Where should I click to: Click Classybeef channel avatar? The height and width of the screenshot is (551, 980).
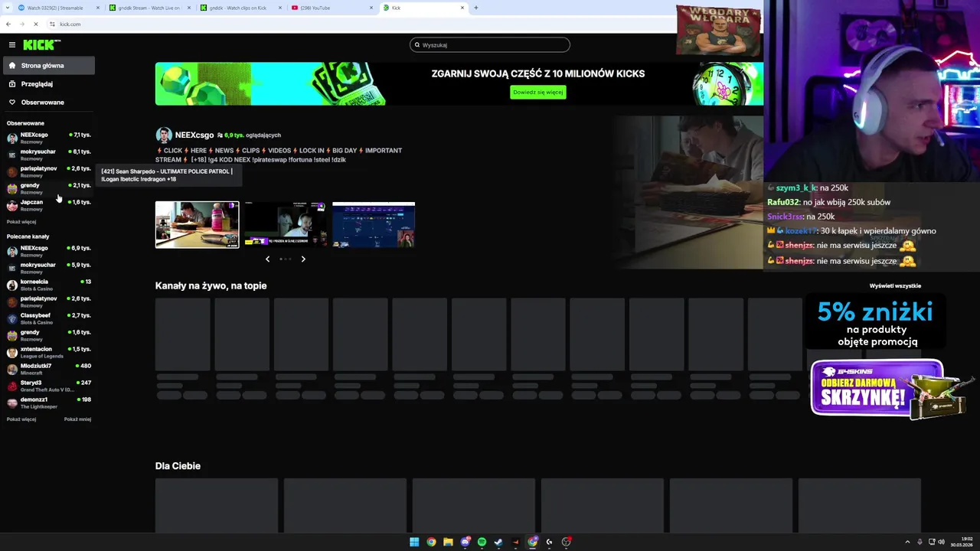tap(12, 318)
